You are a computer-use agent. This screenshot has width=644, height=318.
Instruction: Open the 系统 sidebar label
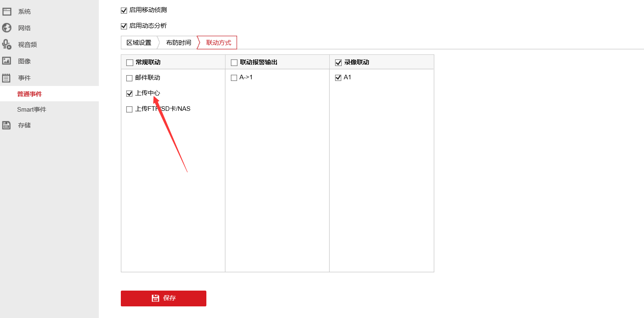click(24, 12)
